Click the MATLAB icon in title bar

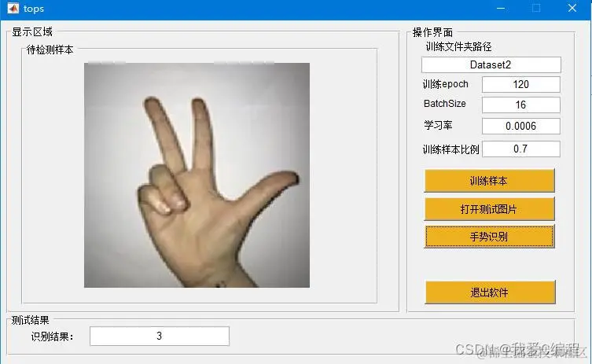pyautogui.click(x=13, y=9)
